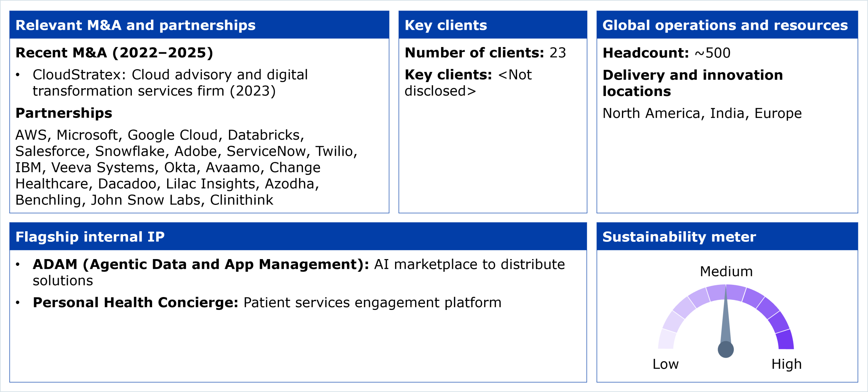Click the "Sustainability meter" header
868x392 pixels.
[679, 237]
